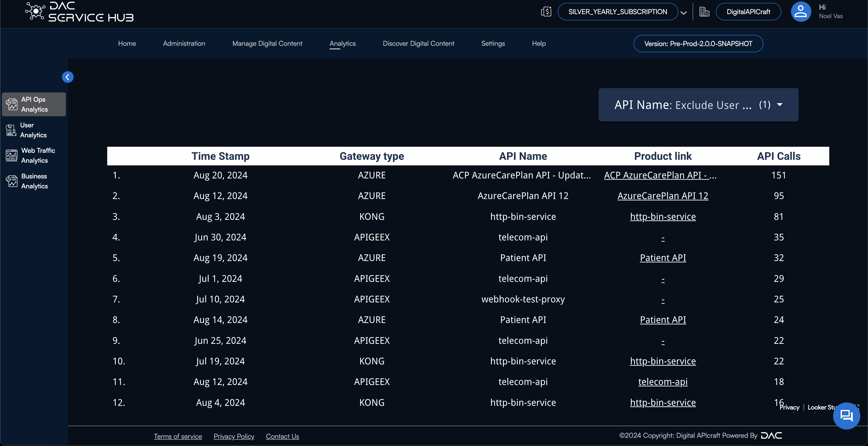
Task: Sort by Product link column header
Action: 663,156
